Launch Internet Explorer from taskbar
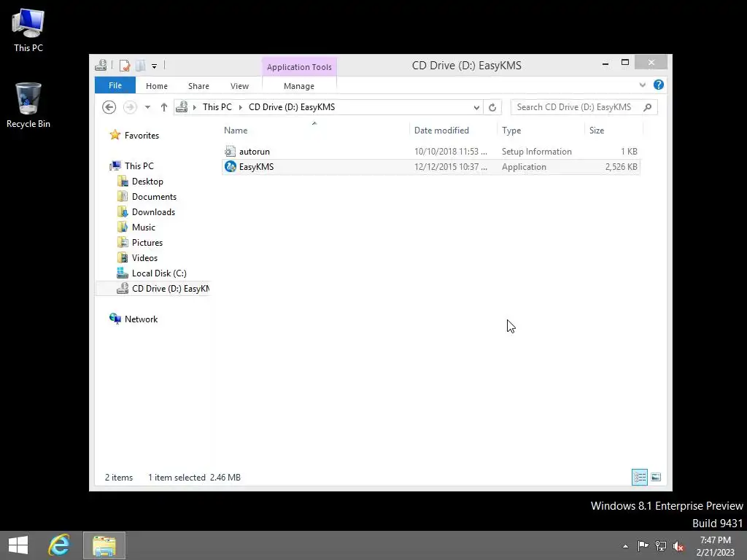The width and height of the screenshot is (747, 560). pyautogui.click(x=59, y=545)
